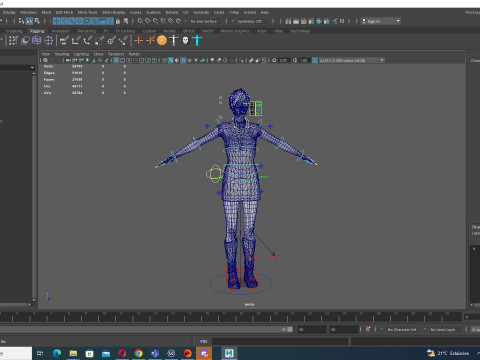Open the white Quick Rig figure icon

tap(174, 40)
